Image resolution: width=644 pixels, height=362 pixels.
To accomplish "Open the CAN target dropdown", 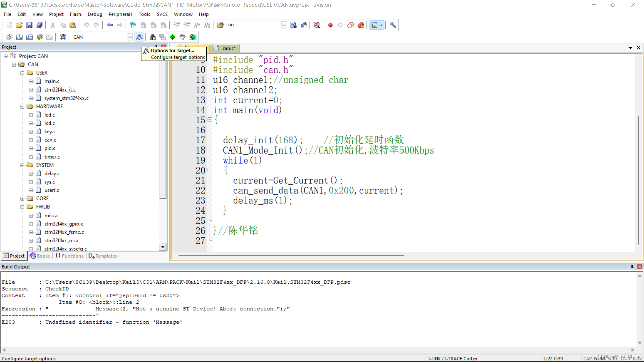I will (x=130, y=37).
